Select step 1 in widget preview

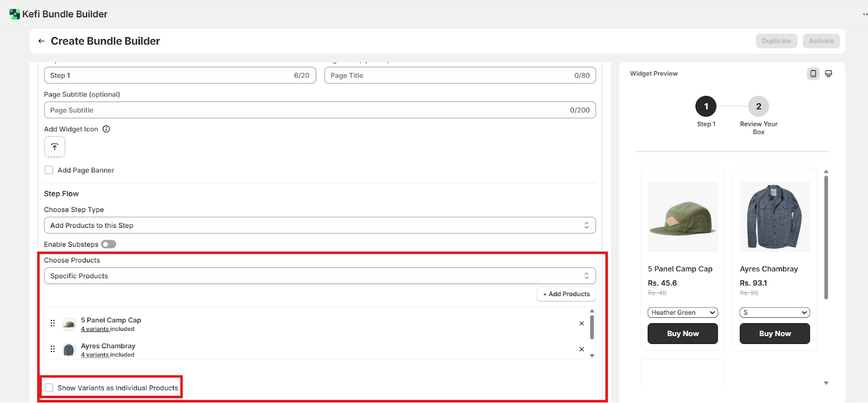pos(706,107)
